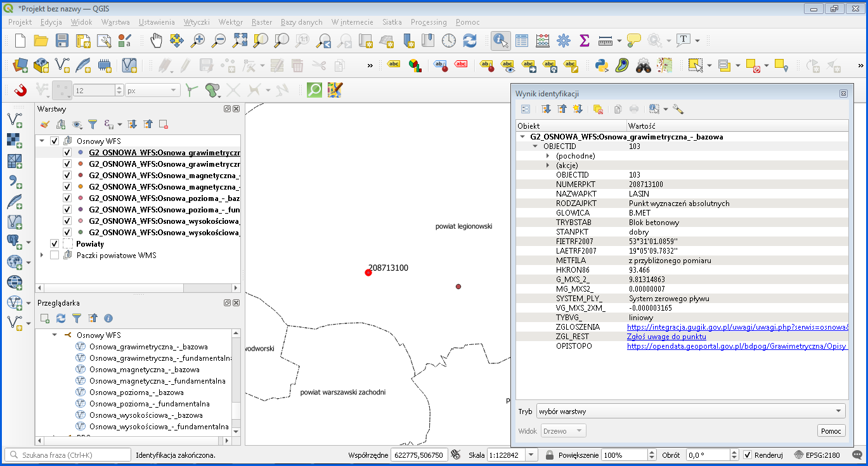This screenshot has width=868, height=466.
Task: Filter legend funnel icon in Warstwy panel
Action: pyautogui.click(x=93, y=124)
